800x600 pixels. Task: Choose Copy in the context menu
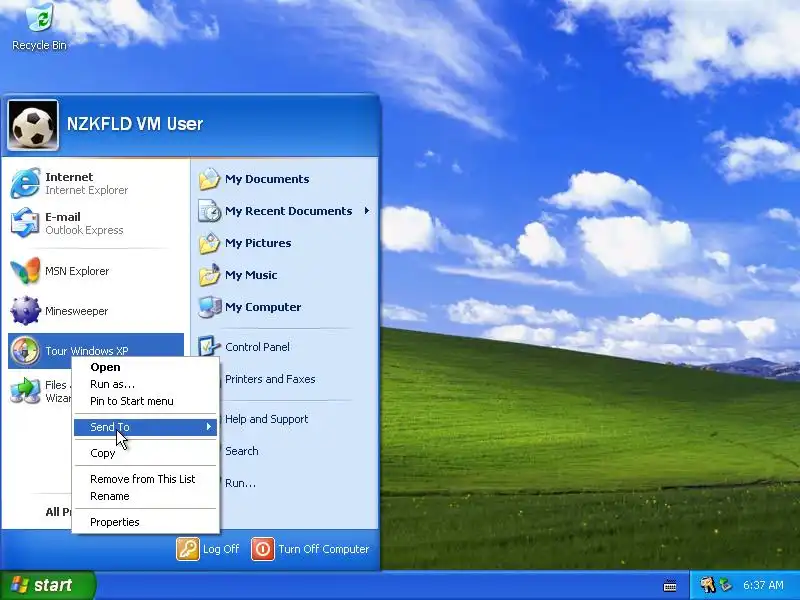point(146,453)
